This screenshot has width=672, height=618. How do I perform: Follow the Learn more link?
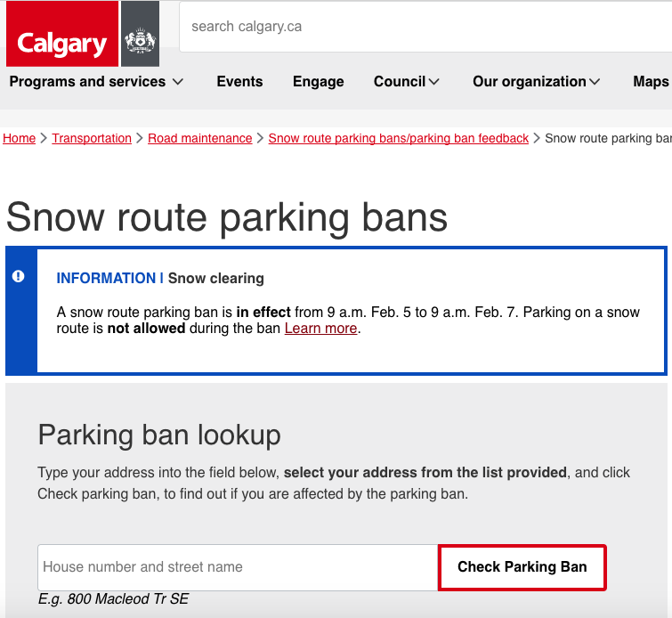click(x=320, y=328)
